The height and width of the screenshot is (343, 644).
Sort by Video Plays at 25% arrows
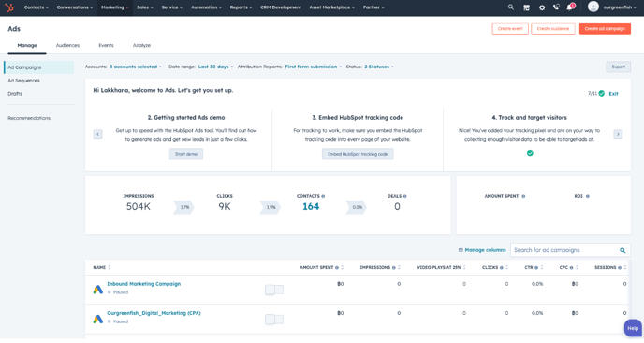point(464,267)
